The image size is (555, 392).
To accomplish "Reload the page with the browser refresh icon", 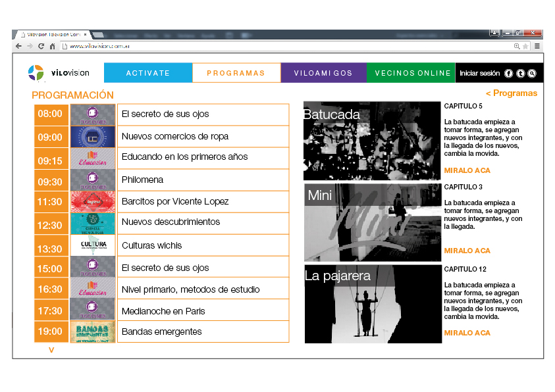I will (41, 46).
